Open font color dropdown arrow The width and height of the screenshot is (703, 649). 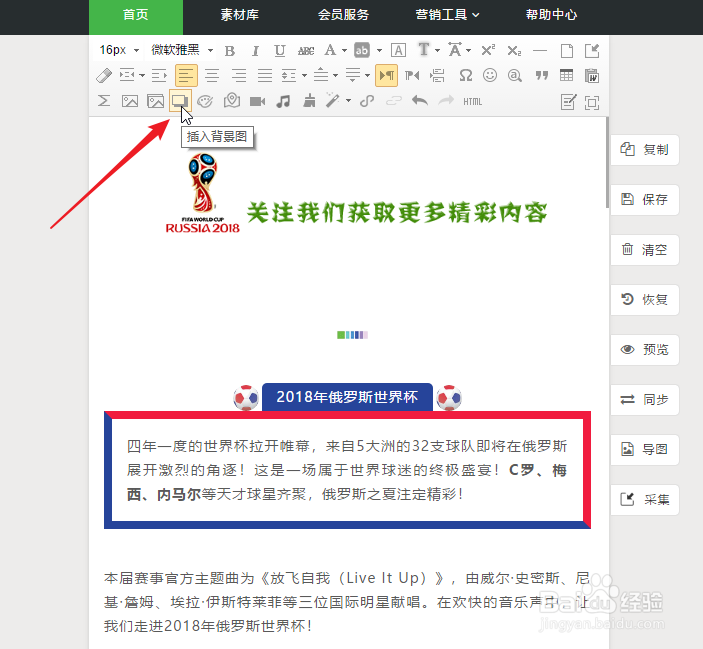point(344,51)
